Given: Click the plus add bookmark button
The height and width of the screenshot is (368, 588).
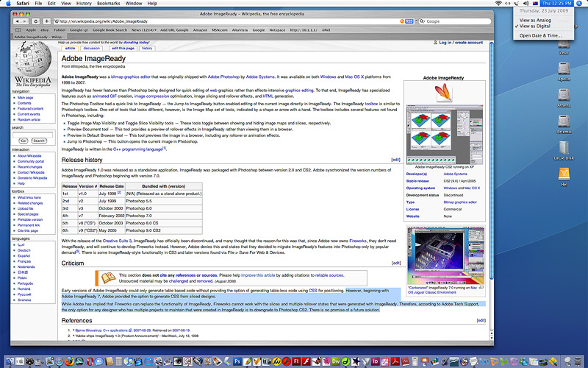Looking at the screenshot, I should (x=46, y=21).
